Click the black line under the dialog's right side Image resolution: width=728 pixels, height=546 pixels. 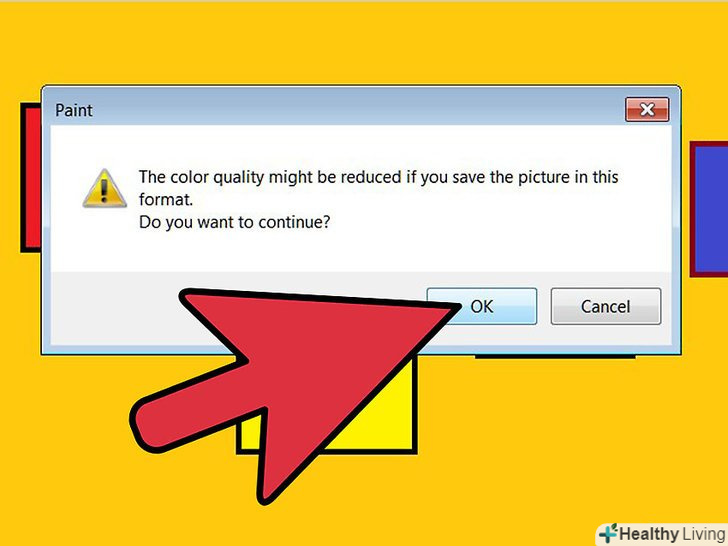555,357
